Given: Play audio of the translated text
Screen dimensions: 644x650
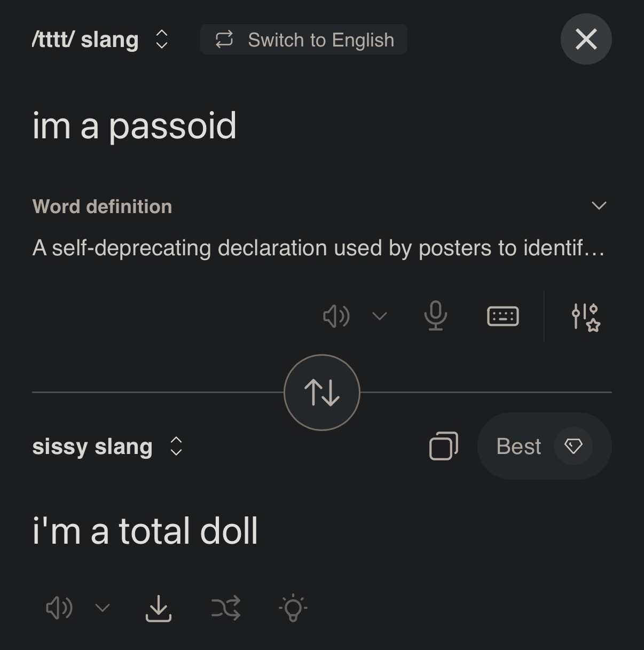Looking at the screenshot, I should coord(59,608).
